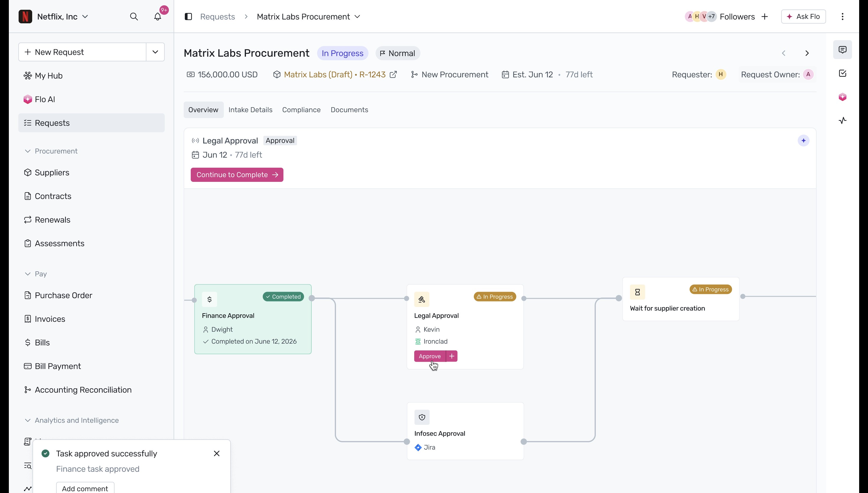Open external link icon next to R-1243
Screen dimensions: 868x493
pos(393,74)
